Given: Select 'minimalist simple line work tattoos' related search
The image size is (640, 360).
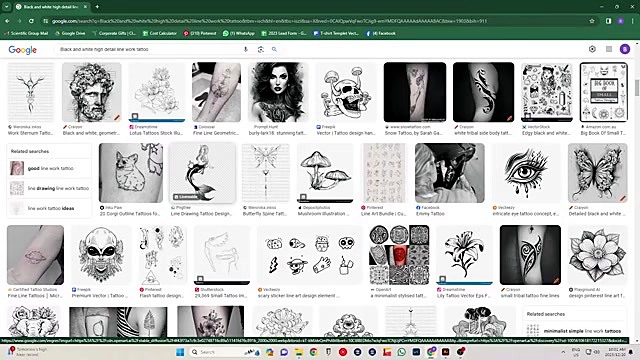Looking at the screenshot, I should (576, 331).
